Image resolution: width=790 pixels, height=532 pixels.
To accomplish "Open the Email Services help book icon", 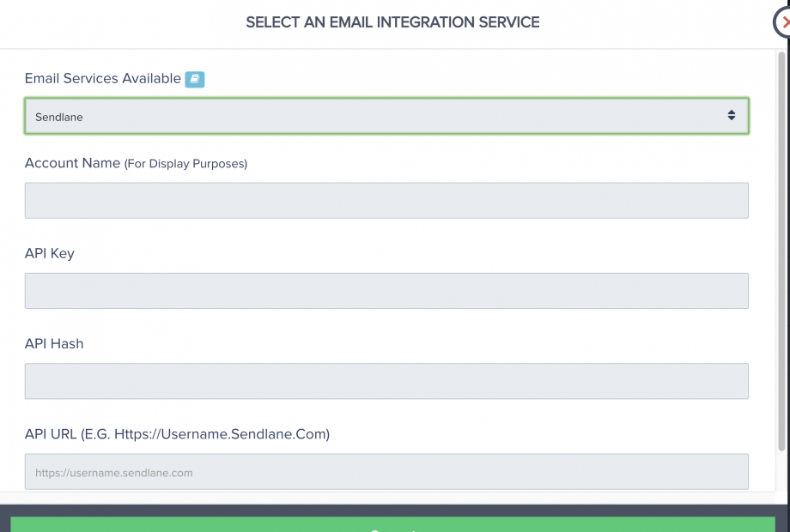I will [194, 79].
